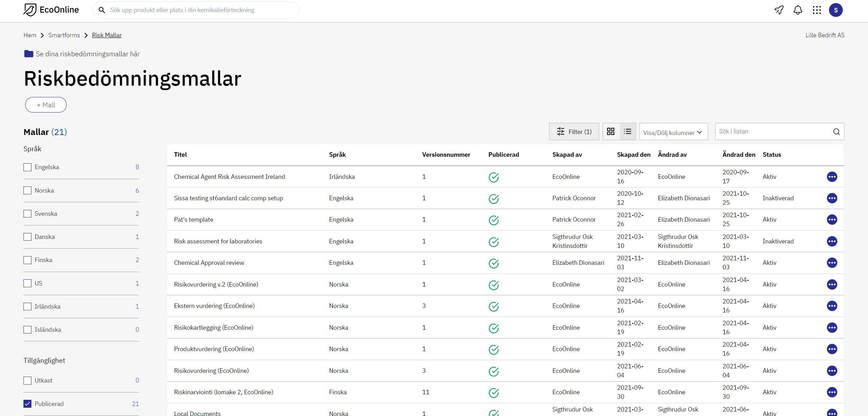Open the apps grid menu

(817, 10)
